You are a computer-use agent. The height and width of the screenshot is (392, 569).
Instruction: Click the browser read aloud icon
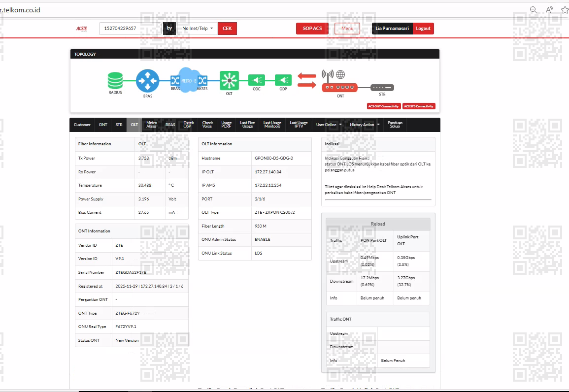549,10
